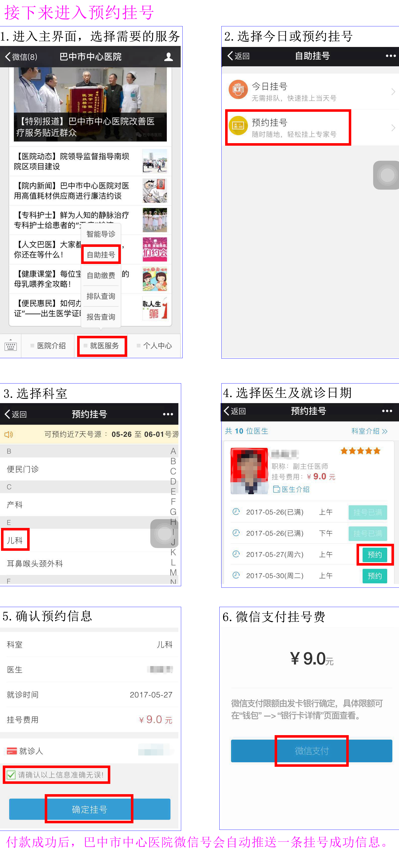Tap the 今日挂号 orange icon
Screen dimensions: 399x868
click(238, 89)
